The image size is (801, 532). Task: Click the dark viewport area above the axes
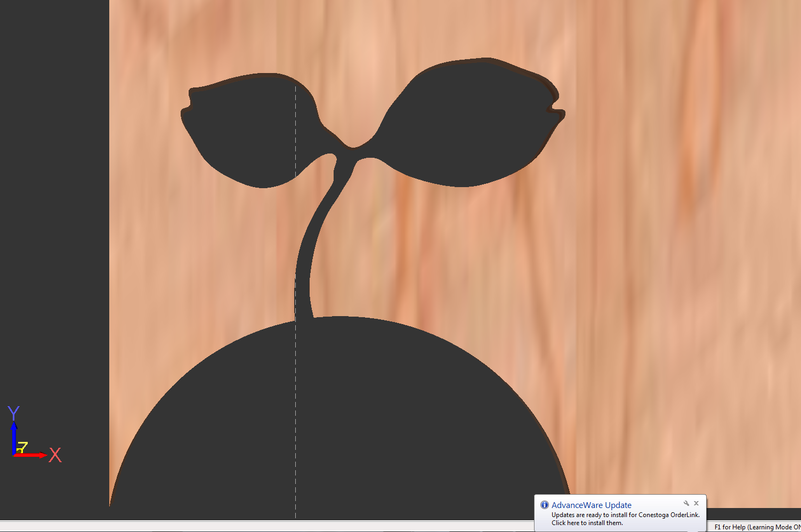[x=53, y=213]
